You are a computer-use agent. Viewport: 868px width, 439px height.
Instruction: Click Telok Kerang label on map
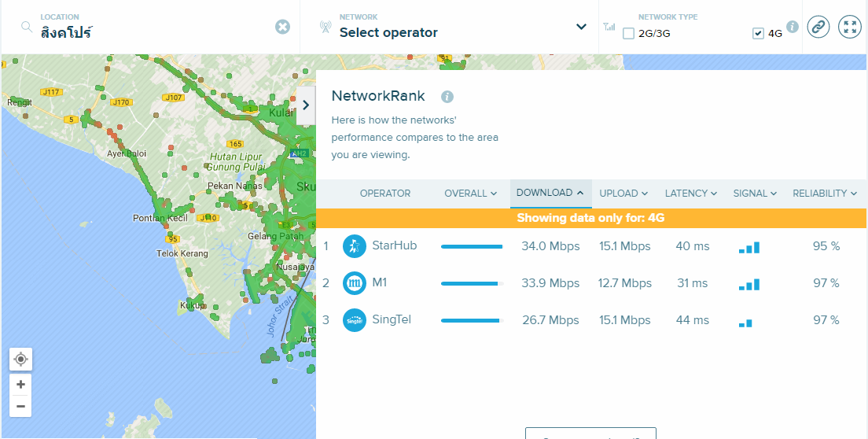point(182,253)
